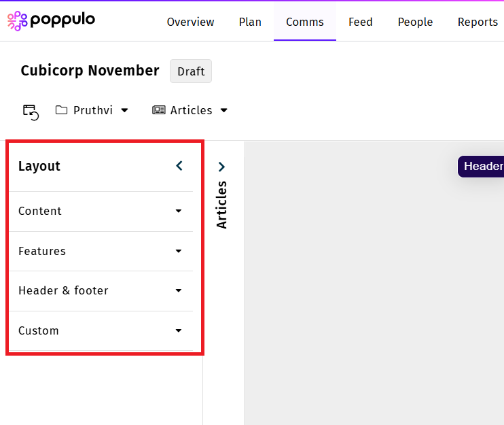Expand the Custom section
504x425 pixels.
(179, 331)
